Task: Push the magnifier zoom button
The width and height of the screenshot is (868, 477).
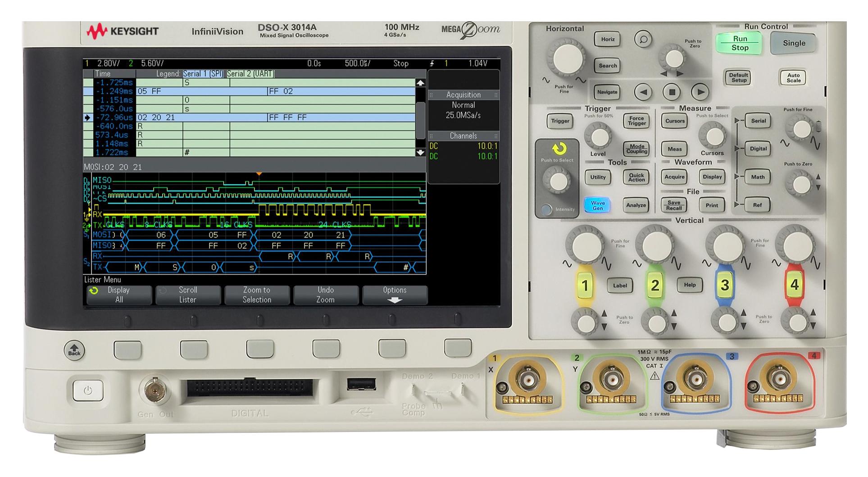Action: (643, 39)
